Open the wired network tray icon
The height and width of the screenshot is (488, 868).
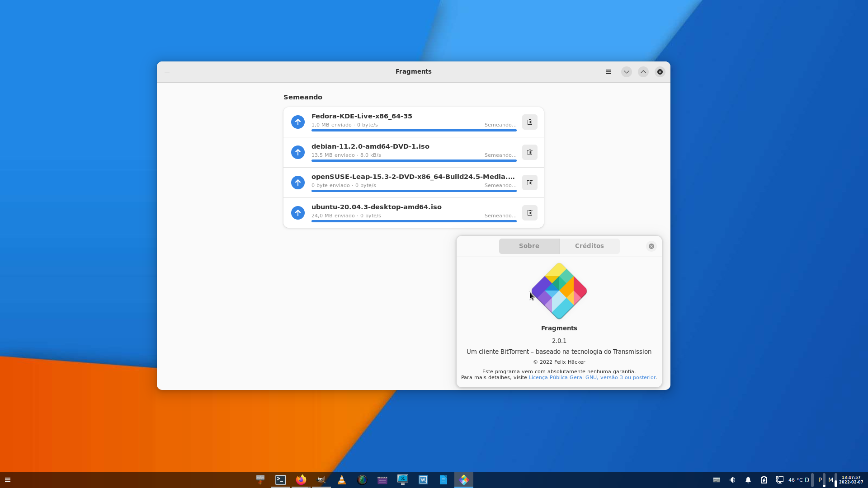pos(780,480)
